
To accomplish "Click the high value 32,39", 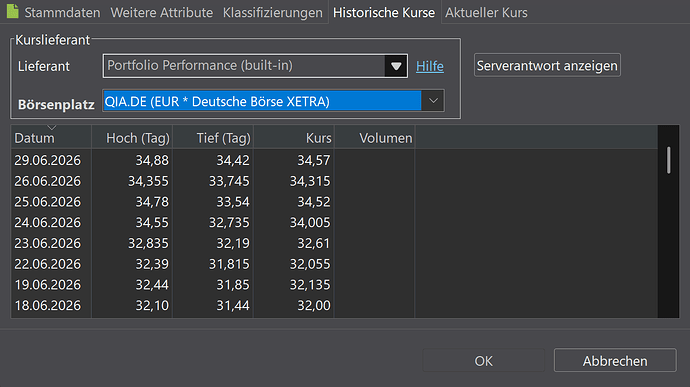I will click(152, 264).
